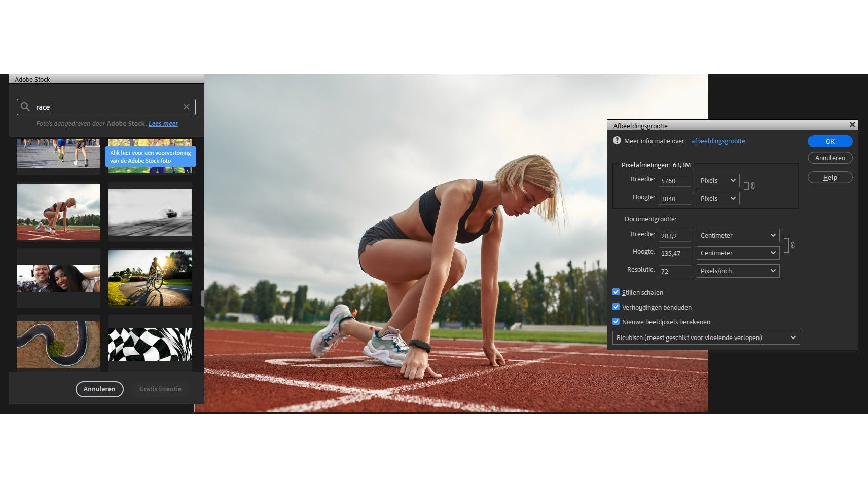Click the search magnifier icon in Adobe Stock
The image size is (868, 488).
point(25,107)
